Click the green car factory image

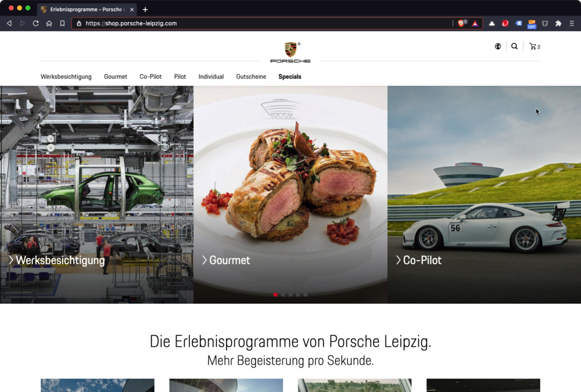(x=96, y=195)
